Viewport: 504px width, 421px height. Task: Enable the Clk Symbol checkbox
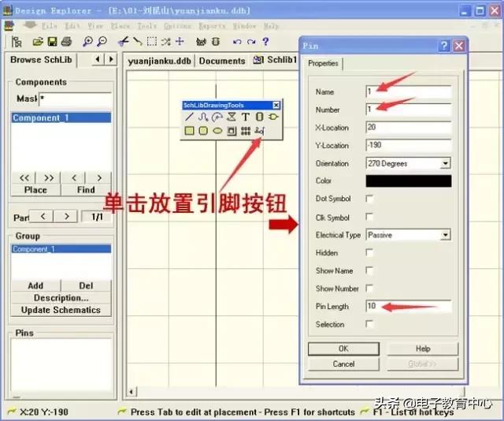(x=369, y=217)
